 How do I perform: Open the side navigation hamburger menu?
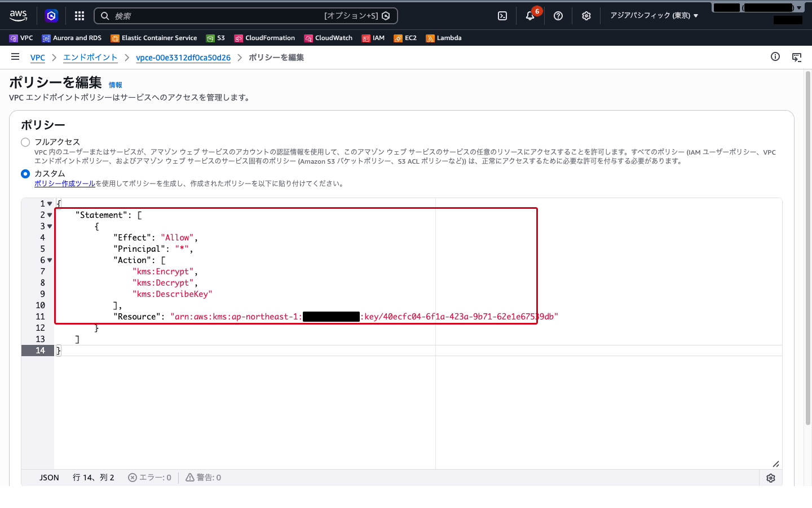(x=15, y=56)
